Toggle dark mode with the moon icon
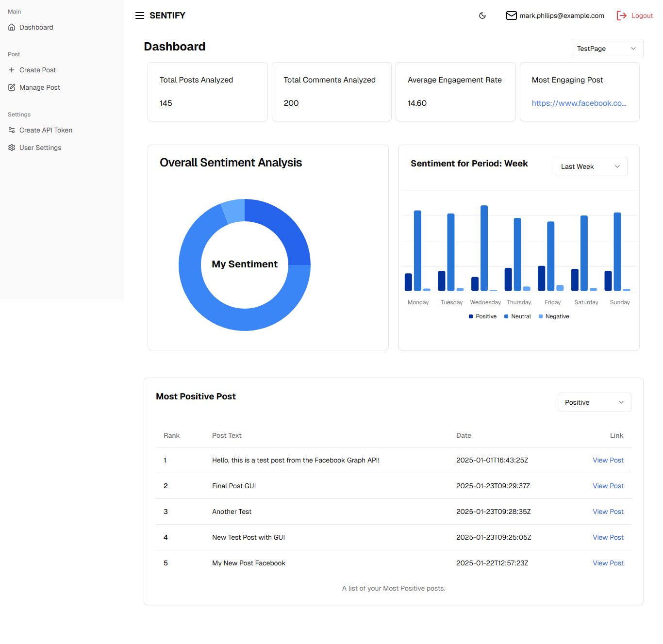The height and width of the screenshot is (644, 663). coord(482,16)
